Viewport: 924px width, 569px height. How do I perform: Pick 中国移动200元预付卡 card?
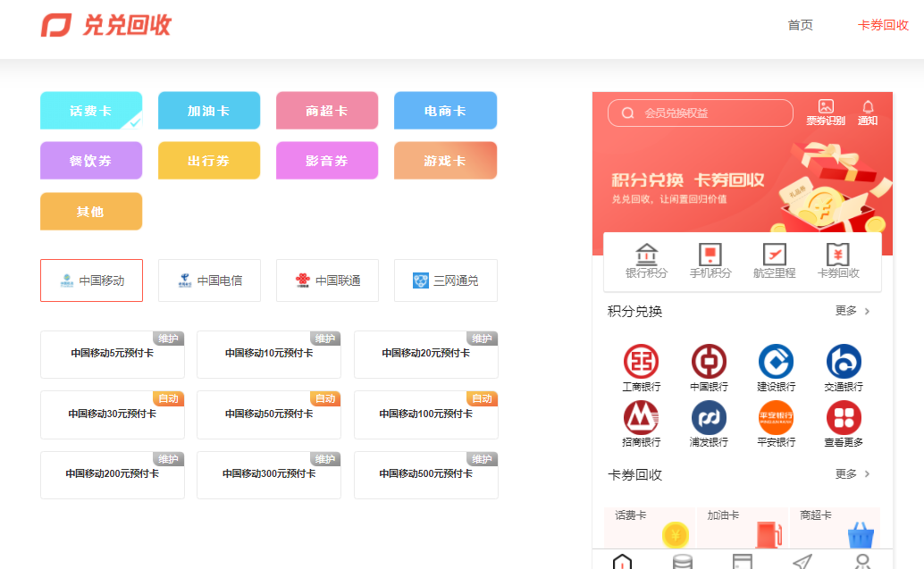[x=113, y=474]
